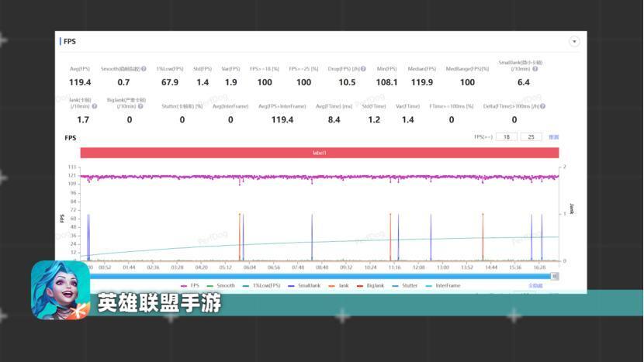Toggle the Stutter legend entry
Viewport: 644px width, 362px height.
click(x=405, y=286)
